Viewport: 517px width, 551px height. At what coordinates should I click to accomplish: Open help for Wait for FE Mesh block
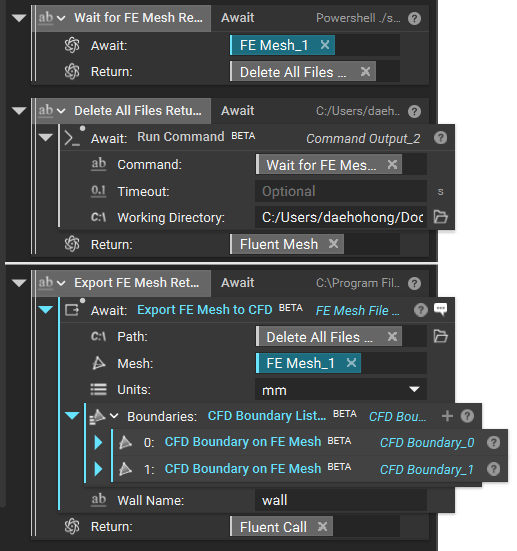(x=414, y=18)
